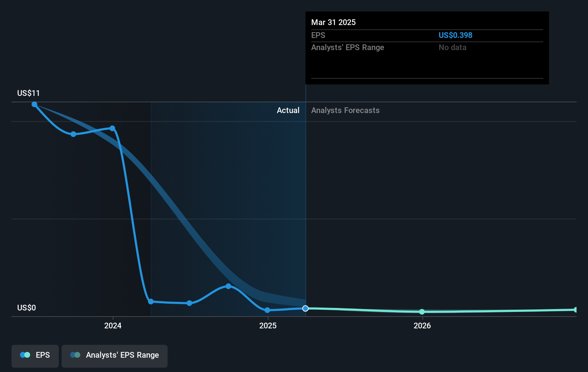Click the 'EPS' row label in tooltip
Image resolution: width=588 pixels, height=372 pixels.
click(x=318, y=35)
